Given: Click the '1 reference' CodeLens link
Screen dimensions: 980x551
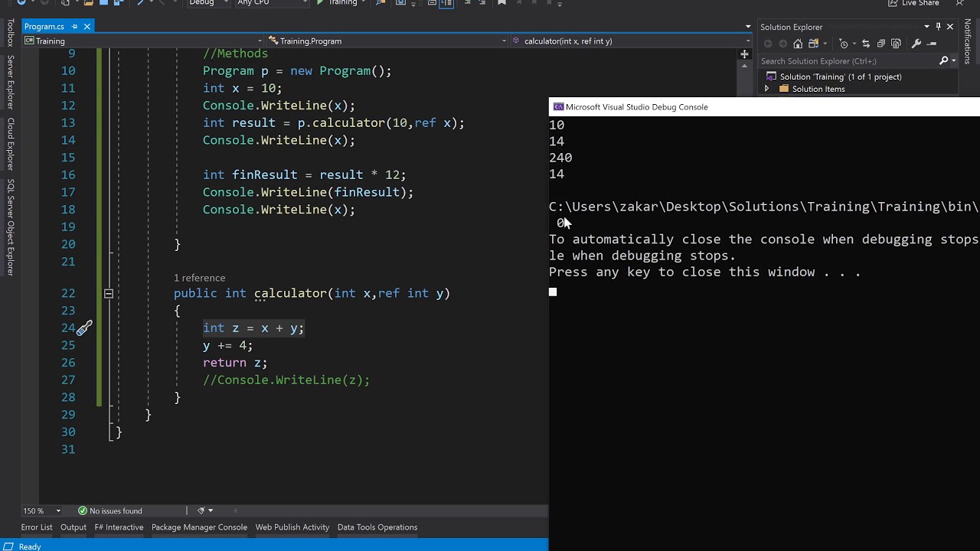Looking at the screenshot, I should point(199,278).
